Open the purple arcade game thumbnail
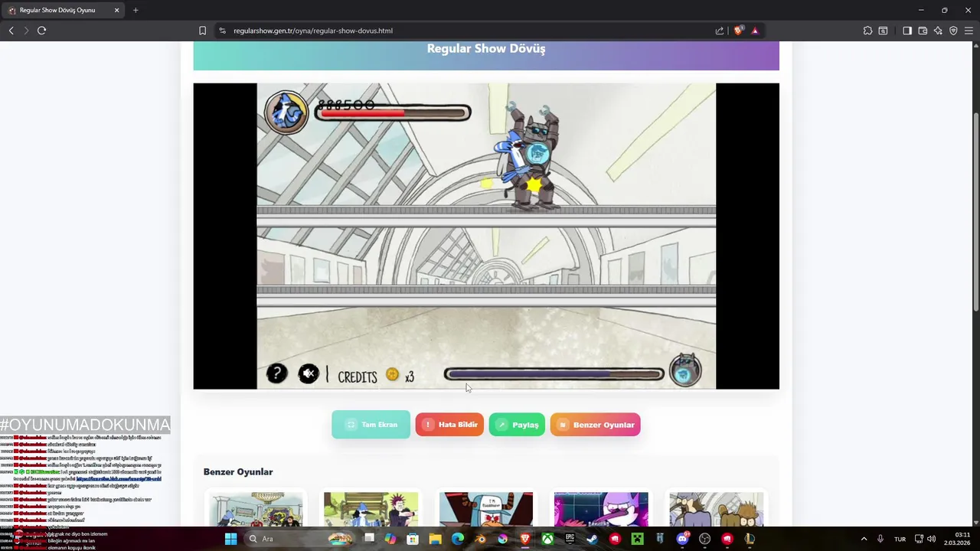Viewport: 980px width, 551px height. [x=601, y=509]
